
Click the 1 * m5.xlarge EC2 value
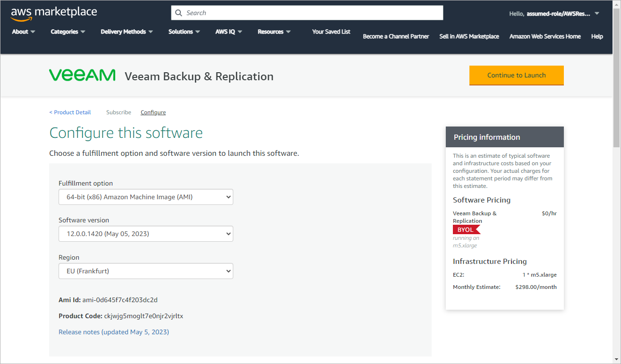[x=539, y=275]
